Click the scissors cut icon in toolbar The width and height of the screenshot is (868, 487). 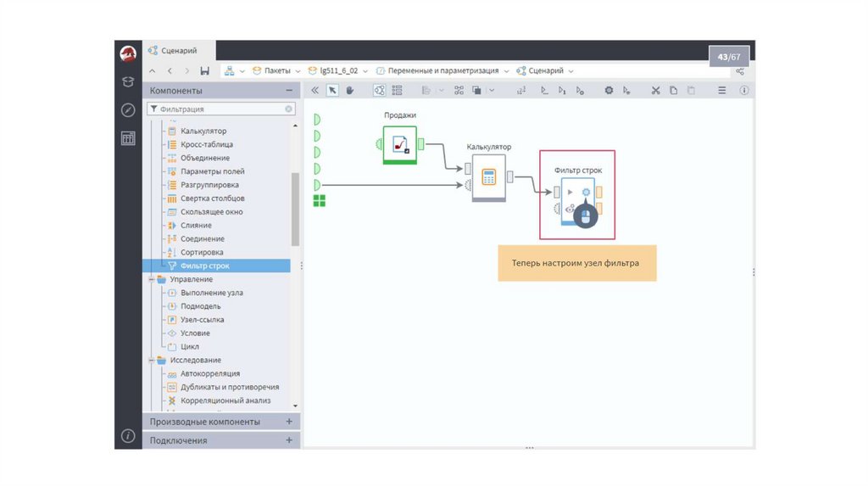click(655, 90)
